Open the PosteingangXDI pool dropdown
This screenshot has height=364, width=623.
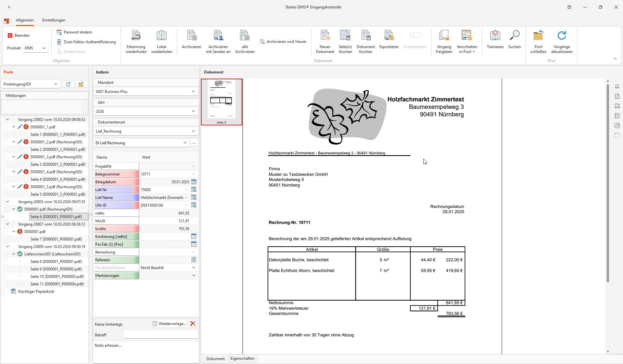[31, 84]
